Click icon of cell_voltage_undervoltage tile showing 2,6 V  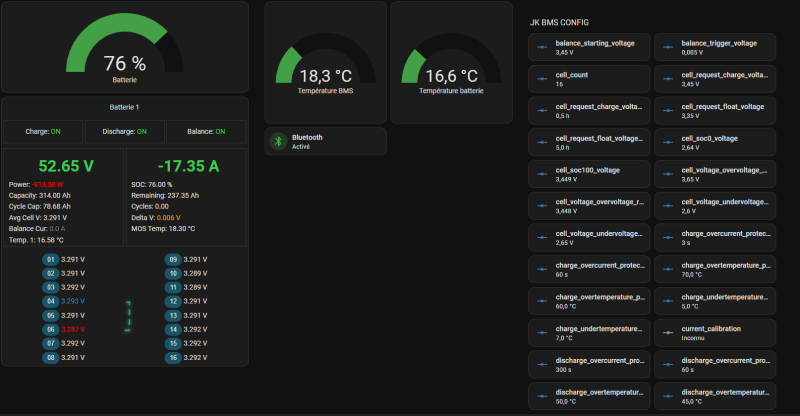click(668, 206)
